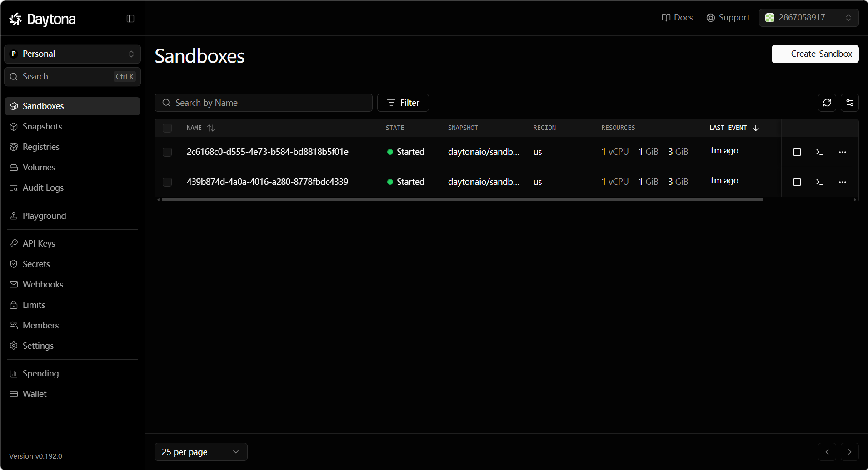Open the Personal organization dropdown
Screen dimensions: 868x470
click(72, 54)
